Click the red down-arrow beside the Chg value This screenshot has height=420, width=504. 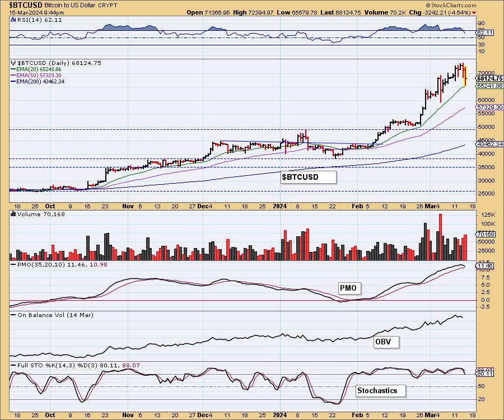(x=474, y=13)
